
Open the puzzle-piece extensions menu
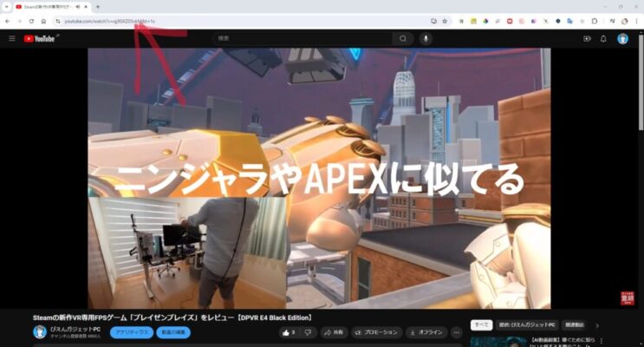[x=595, y=21]
